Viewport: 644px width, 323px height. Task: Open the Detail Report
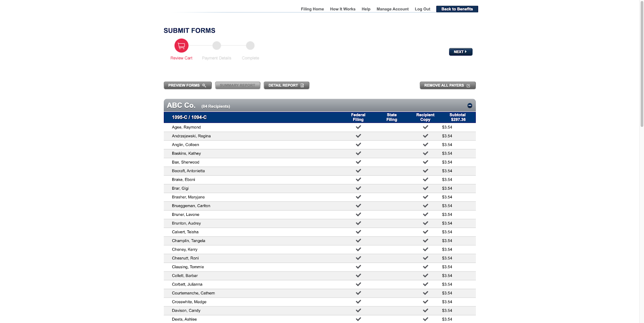point(286,85)
